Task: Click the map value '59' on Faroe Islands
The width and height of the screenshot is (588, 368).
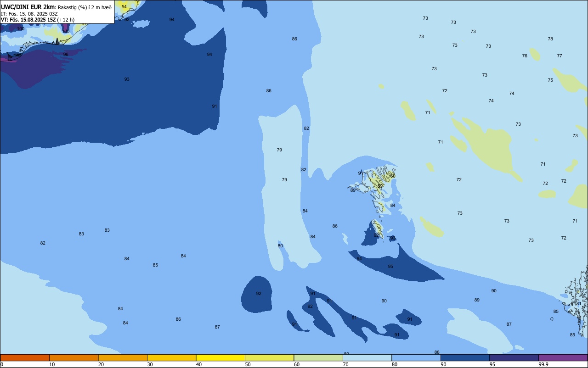Action: pos(380,186)
